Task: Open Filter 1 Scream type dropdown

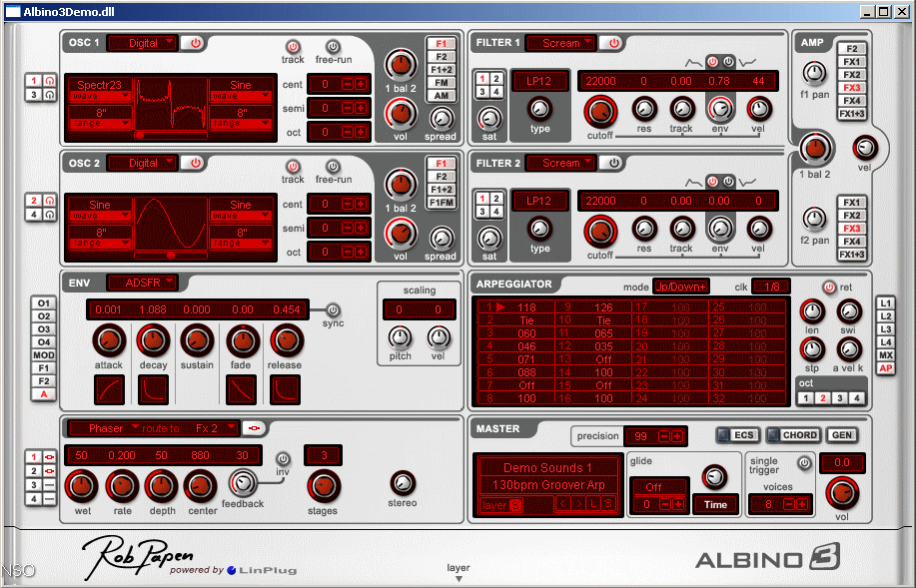Action: 560,43
